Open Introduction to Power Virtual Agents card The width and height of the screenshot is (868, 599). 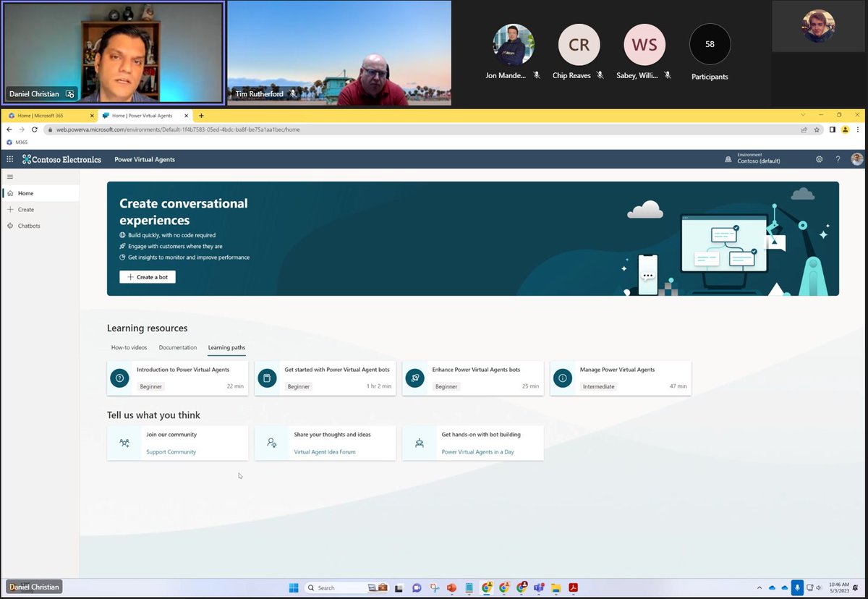pos(177,378)
